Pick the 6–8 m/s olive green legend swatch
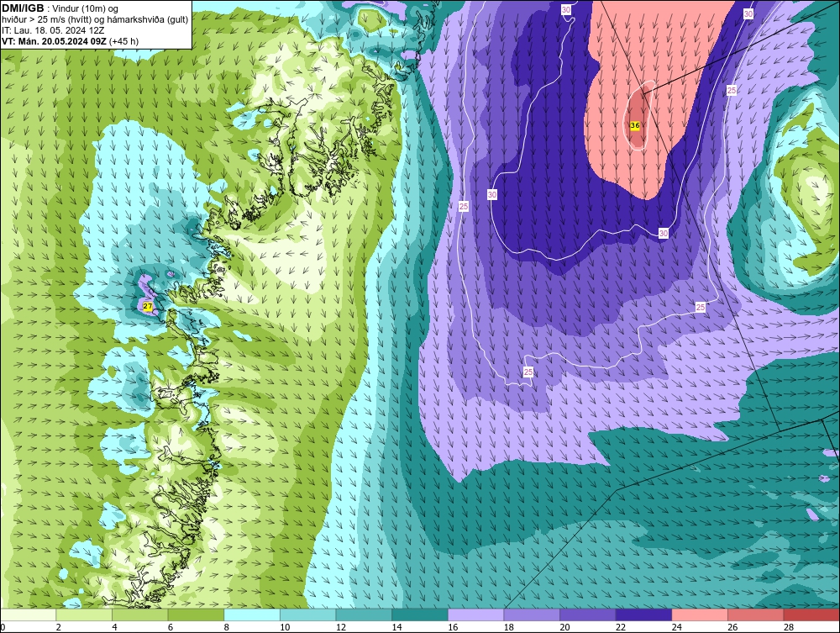Viewport: 840px width, 633px height. click(196, 615)
